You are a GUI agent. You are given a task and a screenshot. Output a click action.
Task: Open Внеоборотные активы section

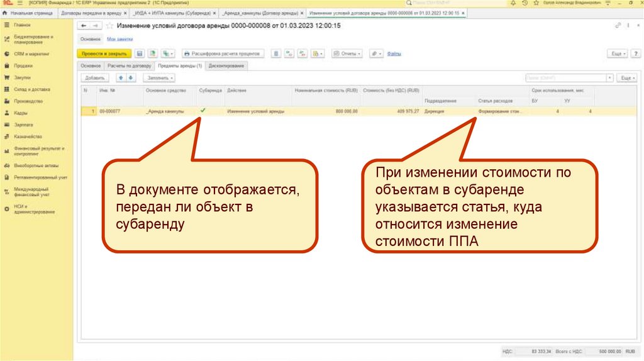36,166
